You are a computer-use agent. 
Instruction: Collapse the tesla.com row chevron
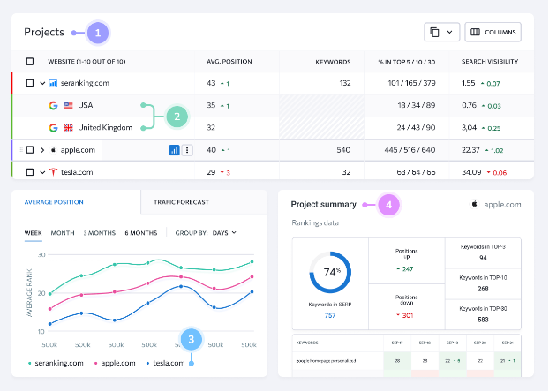[x=42, y=172]
